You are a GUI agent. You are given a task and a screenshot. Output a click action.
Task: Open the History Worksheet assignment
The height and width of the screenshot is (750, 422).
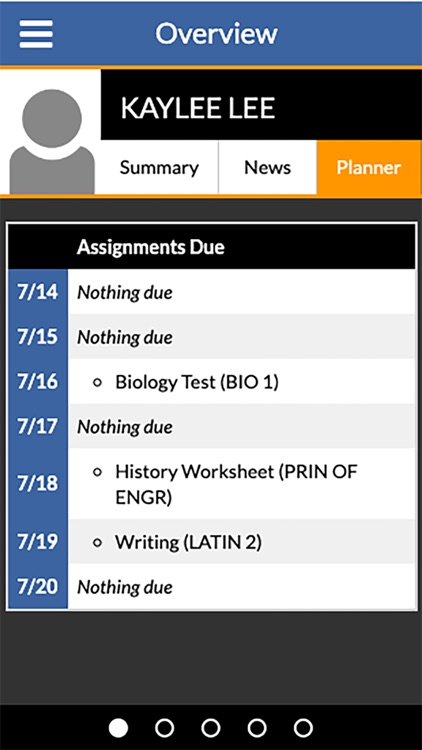tap(236, 485)
